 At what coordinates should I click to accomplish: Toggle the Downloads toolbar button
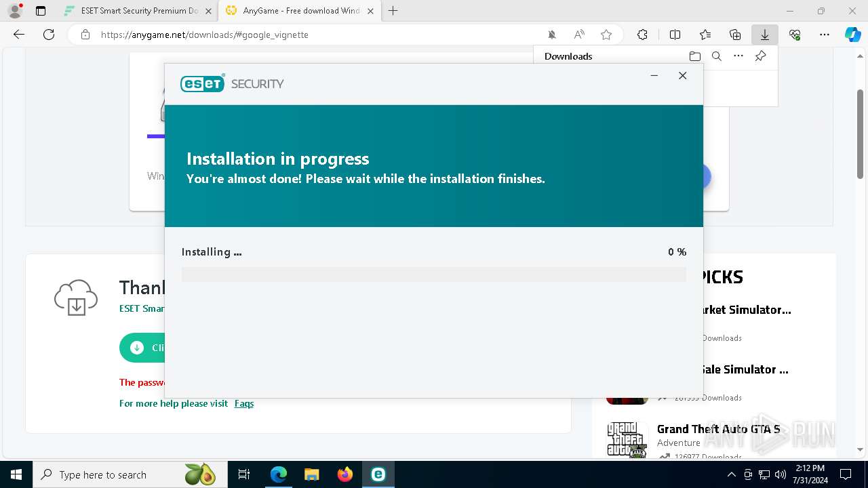pos(765,35)
